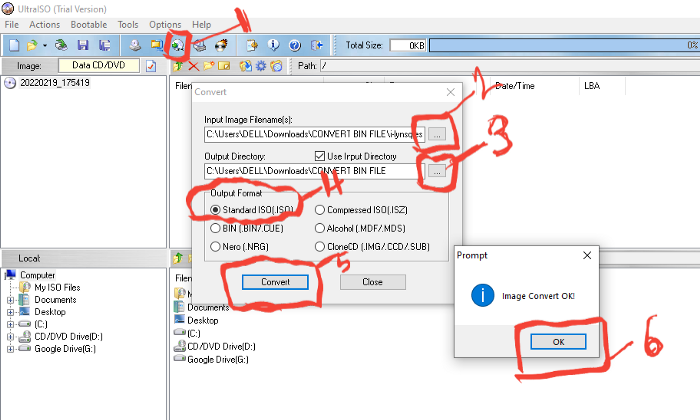Close the Prompt dialog with its X

(x=587, y=255)
